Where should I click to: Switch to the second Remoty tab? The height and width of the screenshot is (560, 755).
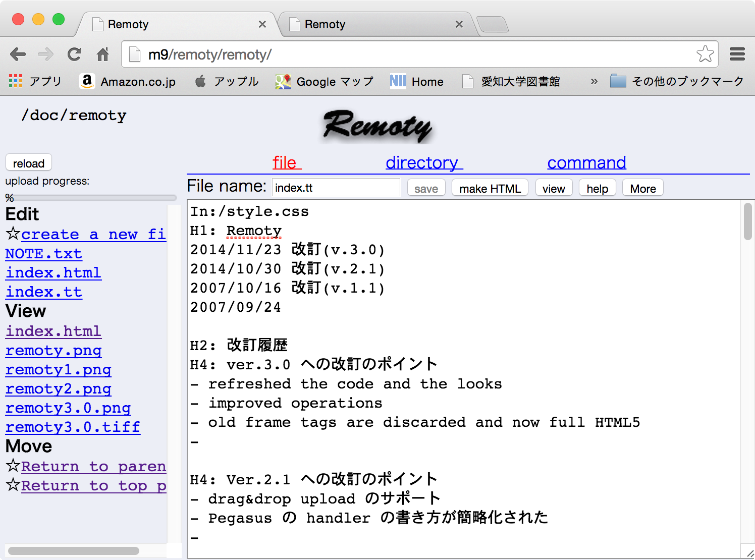coord(376,24)
